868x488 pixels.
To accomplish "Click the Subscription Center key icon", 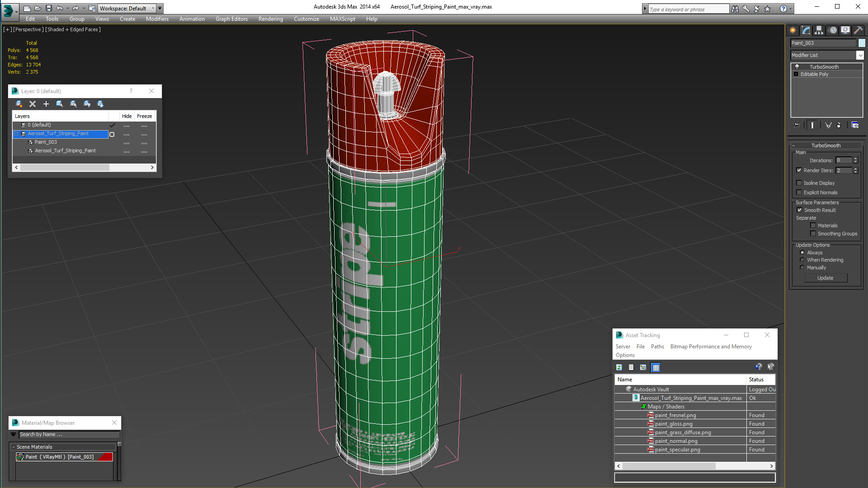I will point(746,9).
